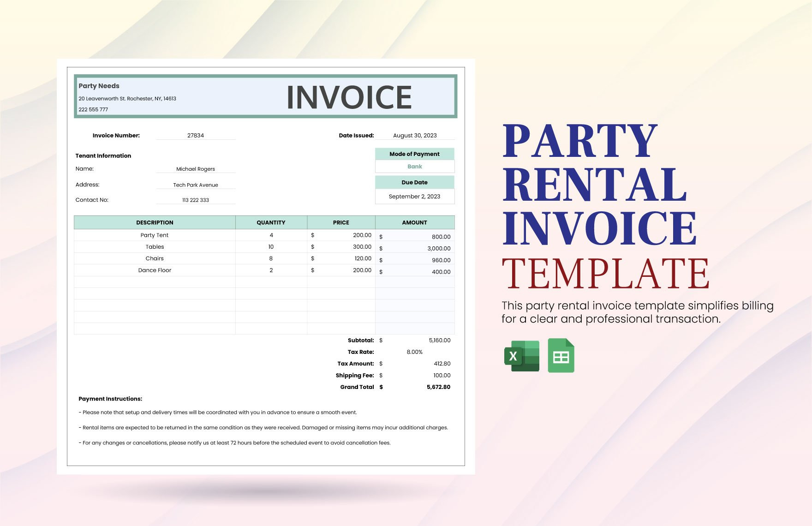This screenshot has width=812, height=526.
Task: Select the Tables description cell
Action: point(155,247)
